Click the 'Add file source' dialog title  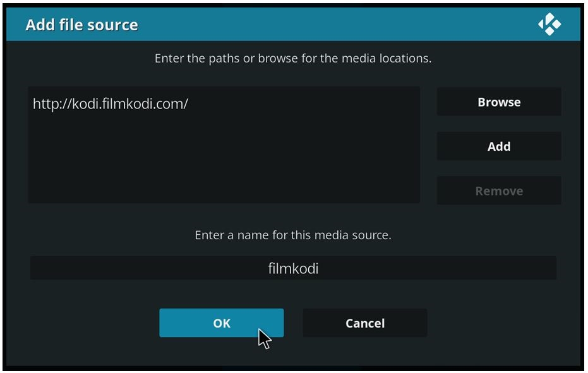point(81,25)
